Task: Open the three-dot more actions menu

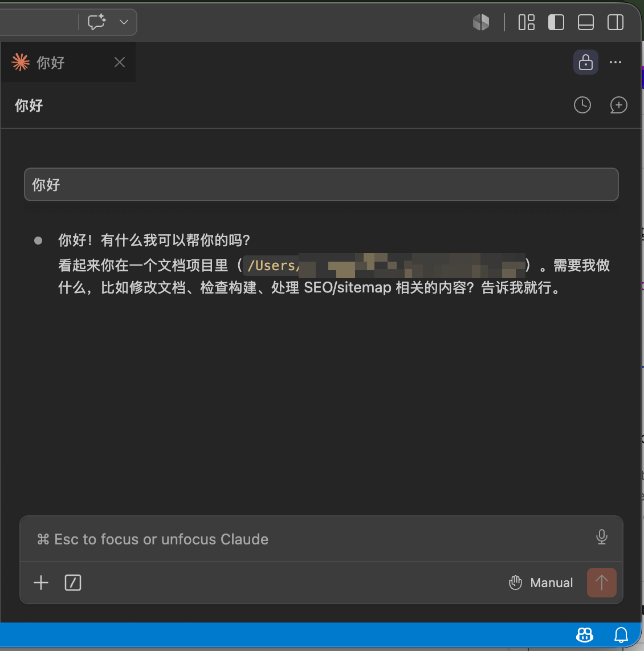Action: pos(616,62)
